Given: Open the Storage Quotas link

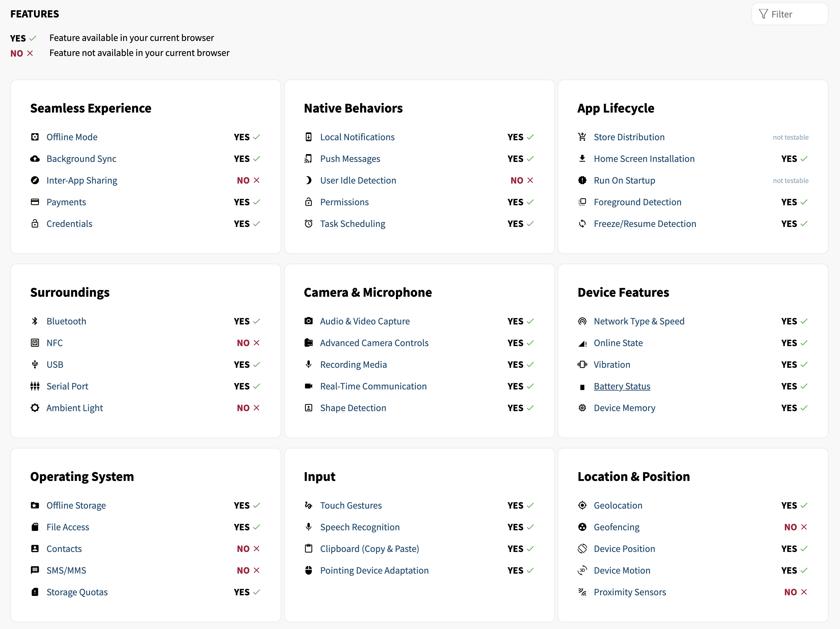Looking at the screenshot, I should 77,592.
